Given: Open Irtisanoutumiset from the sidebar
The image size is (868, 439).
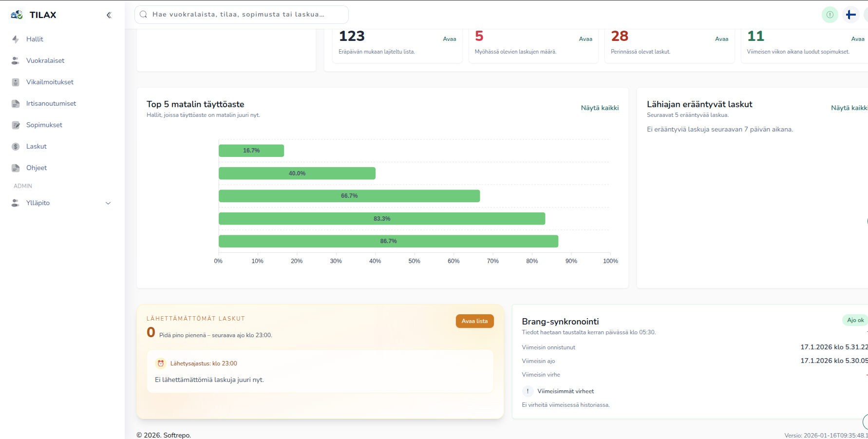Looking at the screenshot, I should pyautogui.click(x=51, y=103).
